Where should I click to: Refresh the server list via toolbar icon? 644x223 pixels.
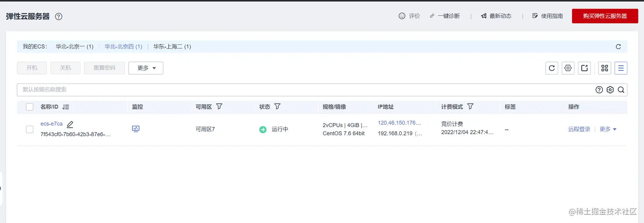click(x=552, y=68)
